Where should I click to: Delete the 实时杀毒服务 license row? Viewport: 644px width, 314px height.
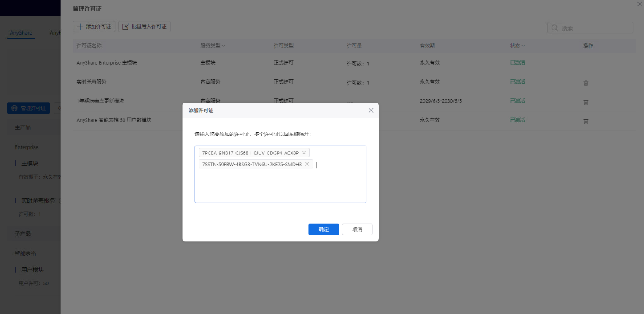(586, 83)
